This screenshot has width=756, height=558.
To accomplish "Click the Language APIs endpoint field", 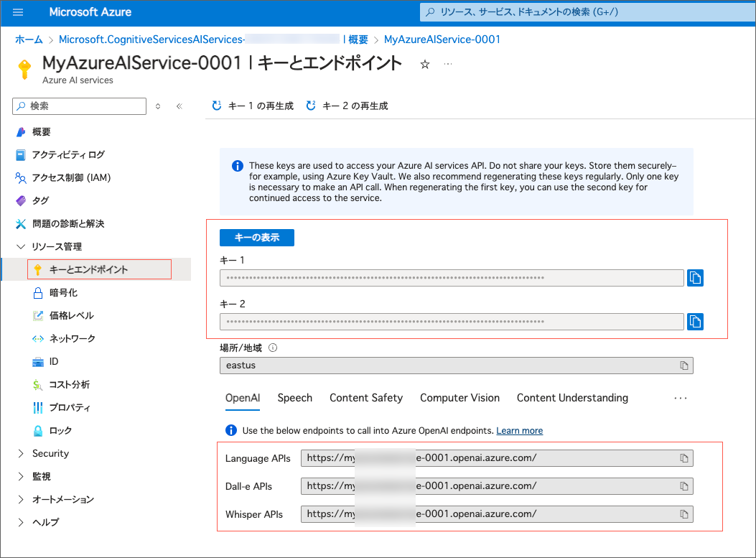I will [x=497, y=458].
